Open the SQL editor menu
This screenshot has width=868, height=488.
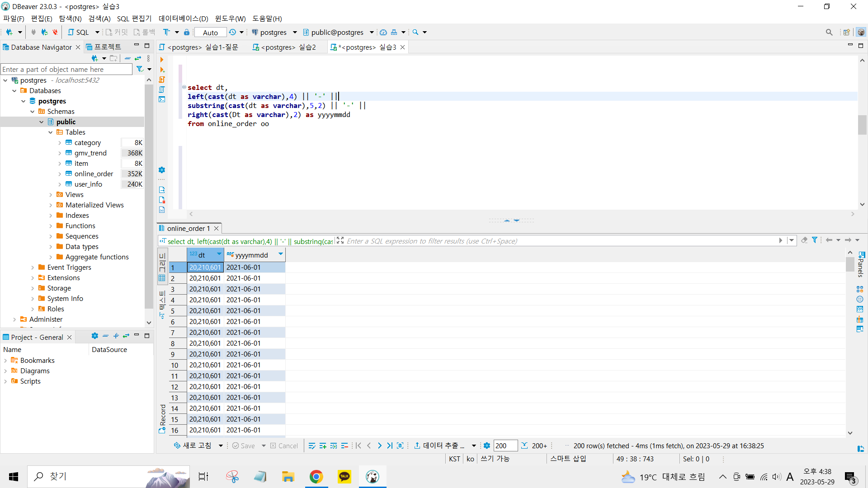pos(134,19)
